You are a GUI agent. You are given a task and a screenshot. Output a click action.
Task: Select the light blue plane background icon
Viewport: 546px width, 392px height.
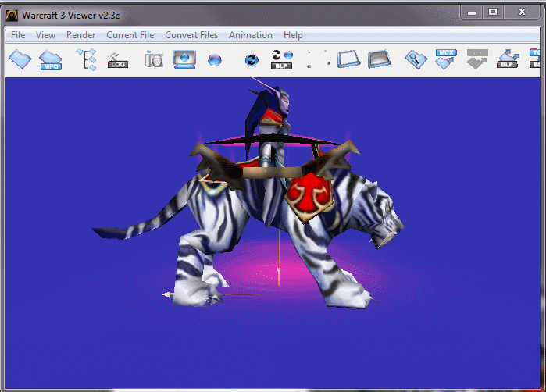tap(348, 59)
